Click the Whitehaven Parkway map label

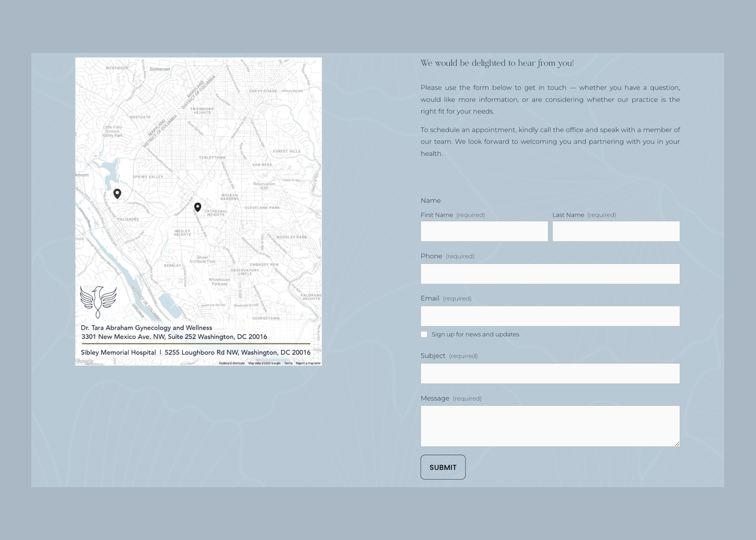[219, 282]
